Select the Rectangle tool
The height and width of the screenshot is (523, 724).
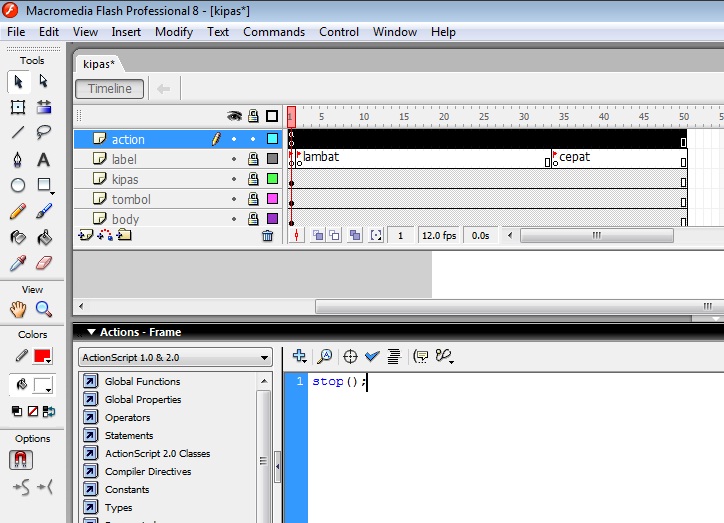pos(44,185)
